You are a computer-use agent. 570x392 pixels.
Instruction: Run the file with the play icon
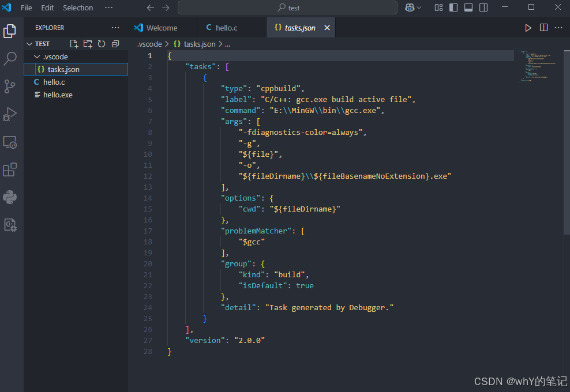click(528, 28)
